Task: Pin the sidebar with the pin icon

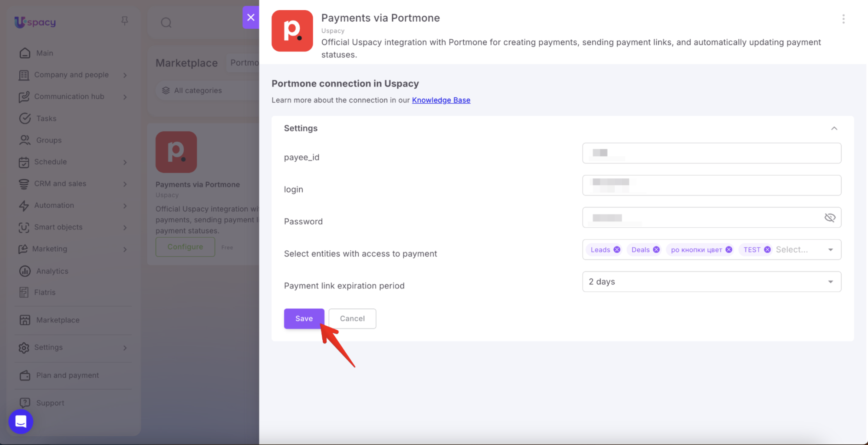Action: (x=125, y=21)
